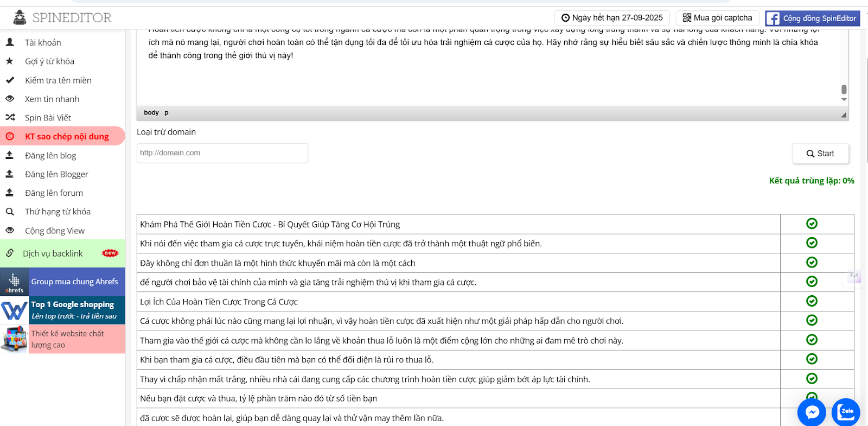Click the link icon beside Dịch vụ backlink
Screen dimensions: 868x426
(10, 253)
